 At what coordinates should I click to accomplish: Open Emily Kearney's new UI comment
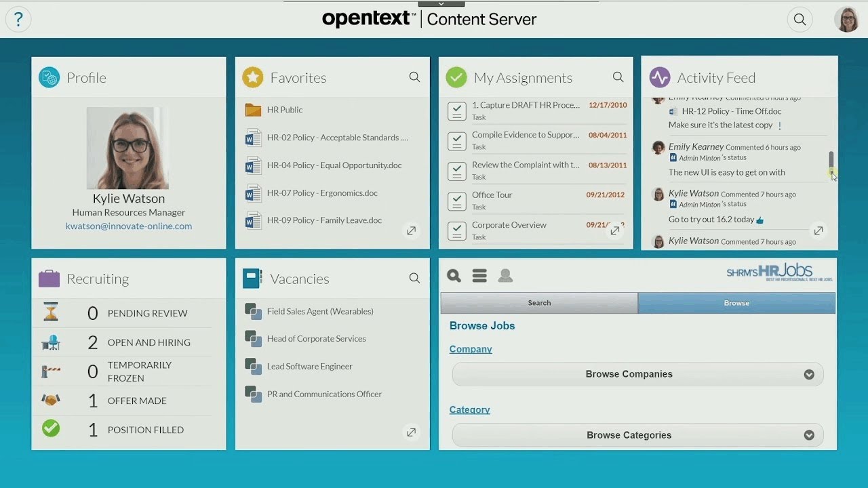click(x=726, y=172)
